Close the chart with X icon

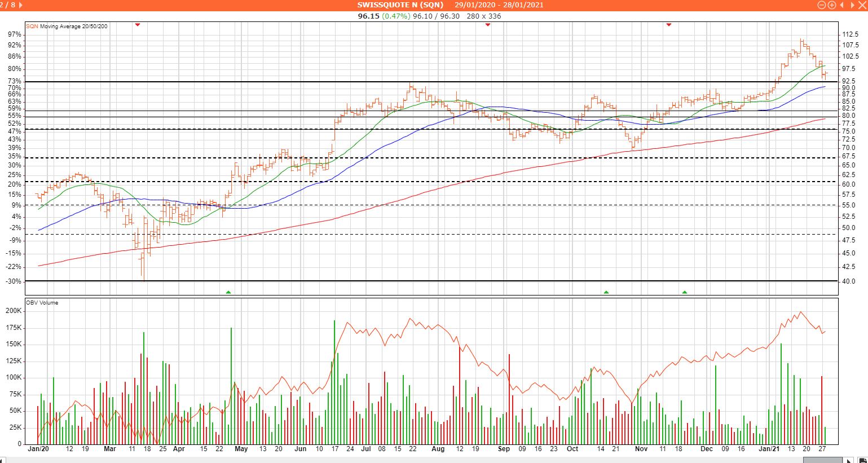(862, 5)
